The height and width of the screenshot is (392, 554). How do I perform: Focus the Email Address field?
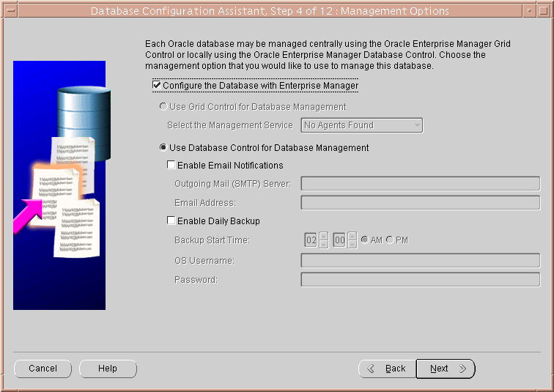[x=420, y=203]
